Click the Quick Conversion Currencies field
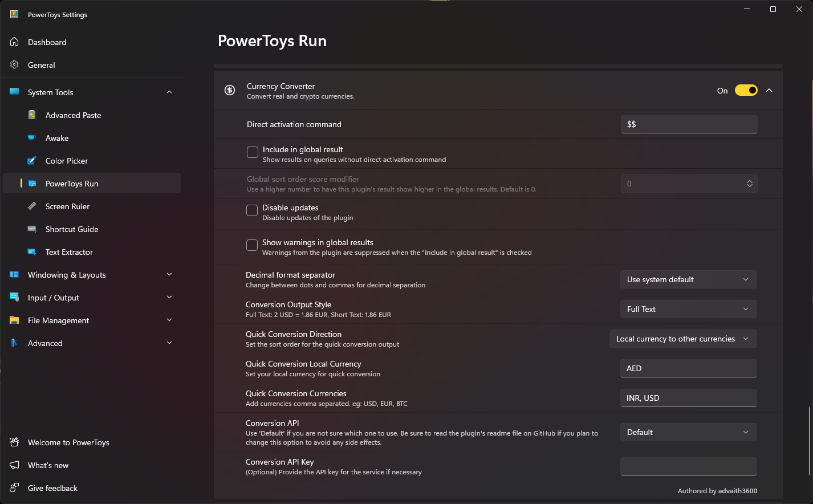This screenshot has width=813, height=504. 688,398
